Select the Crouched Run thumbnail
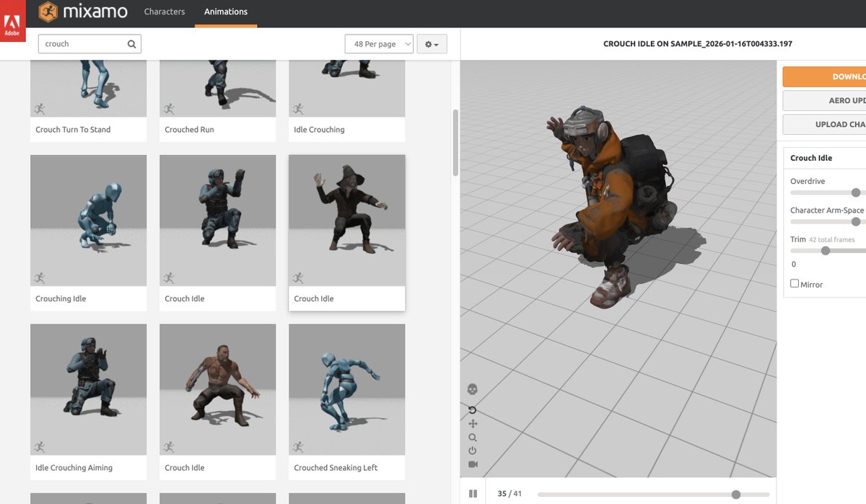Image resolution: width=866 pixels, height=504 pixels. 217,89
